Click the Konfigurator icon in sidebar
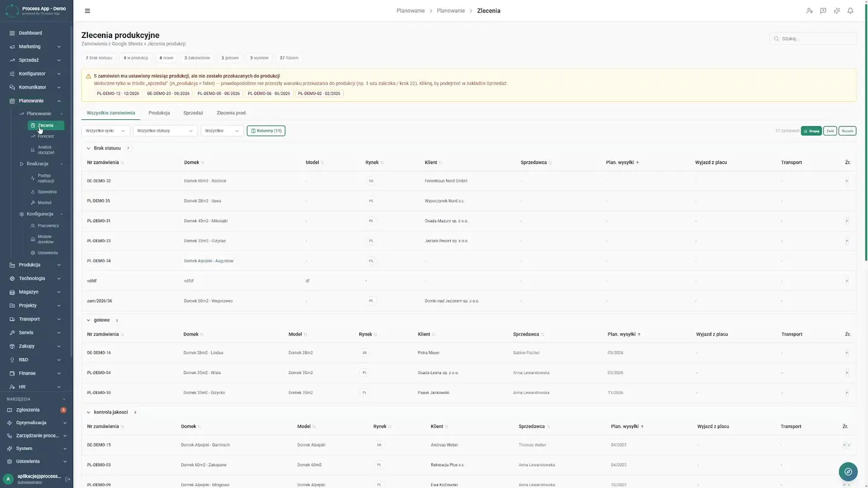 pyautogui.click(x=12, y=74)
